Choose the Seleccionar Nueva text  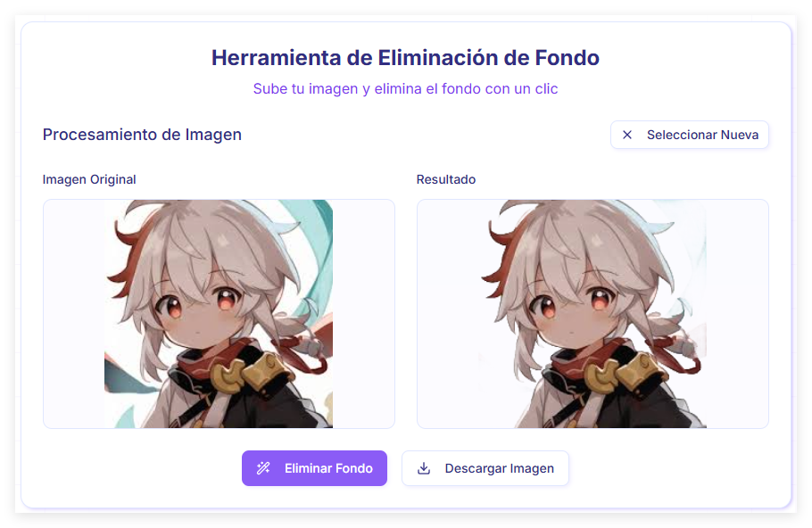pos(702,135)
